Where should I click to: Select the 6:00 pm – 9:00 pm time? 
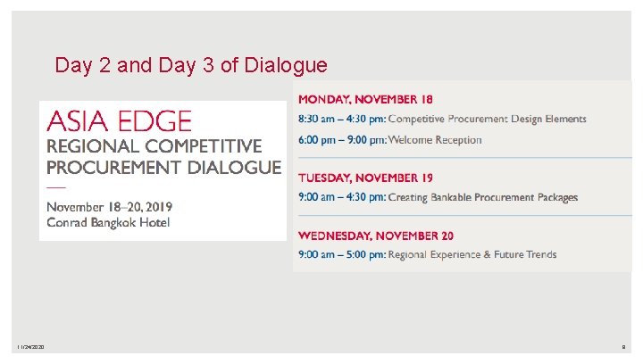click(342, 140)
